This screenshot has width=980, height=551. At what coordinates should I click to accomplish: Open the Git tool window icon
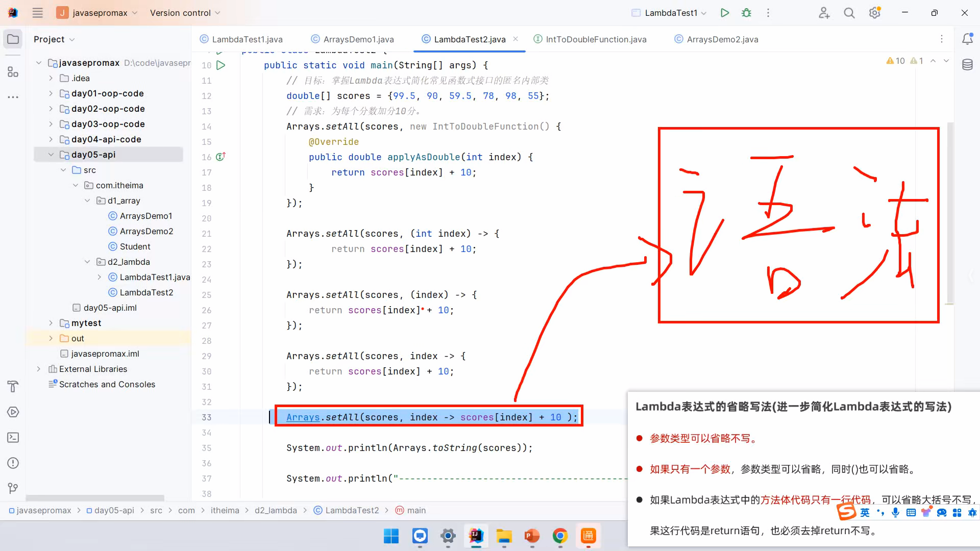13,488
